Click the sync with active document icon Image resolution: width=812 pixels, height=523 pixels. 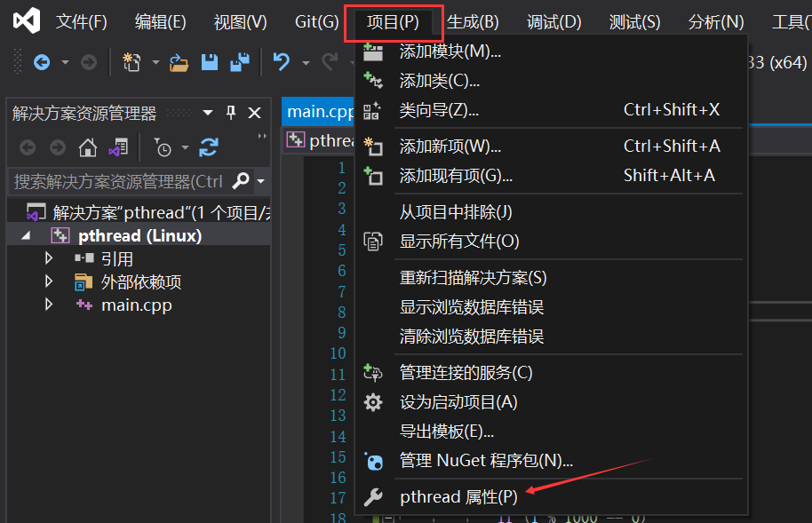point(209,148)
